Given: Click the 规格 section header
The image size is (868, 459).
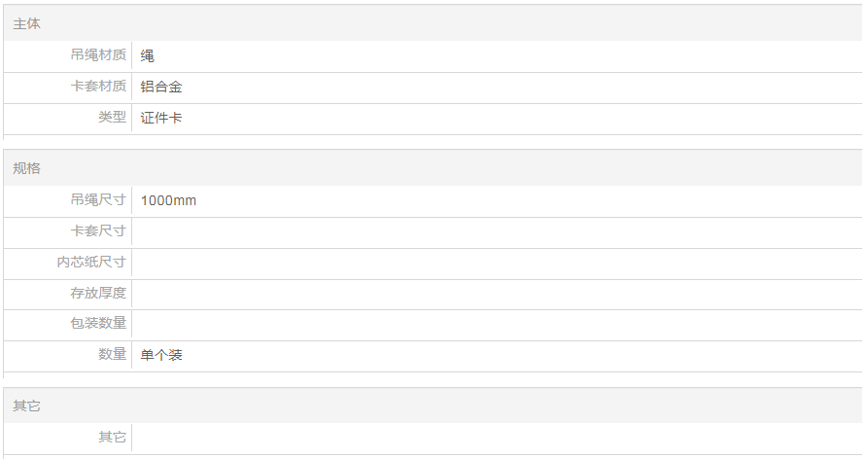Looking at the screenshot, I should pyautogui.click(x=27, y=168).
